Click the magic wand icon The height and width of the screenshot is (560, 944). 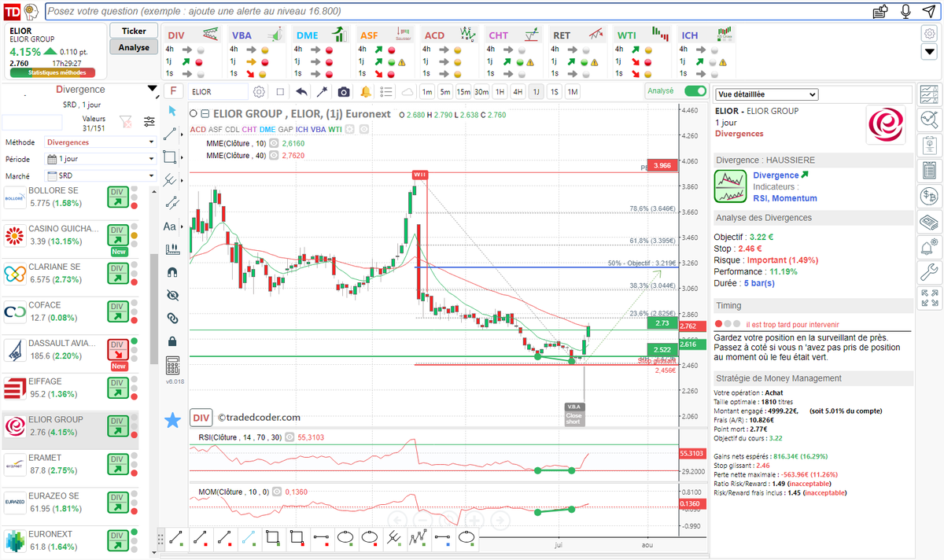pos(322,91)
